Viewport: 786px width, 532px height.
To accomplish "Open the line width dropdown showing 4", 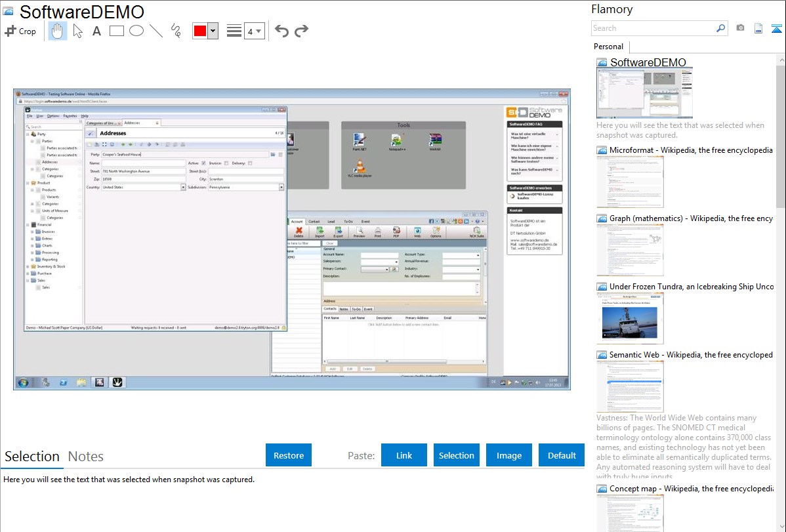I will click(254, 31).
